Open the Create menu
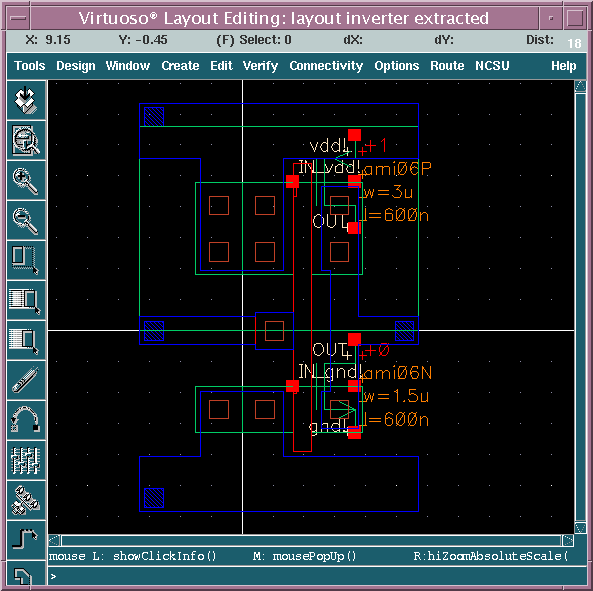This screenshot has width=593, height=591. point(180,66)
